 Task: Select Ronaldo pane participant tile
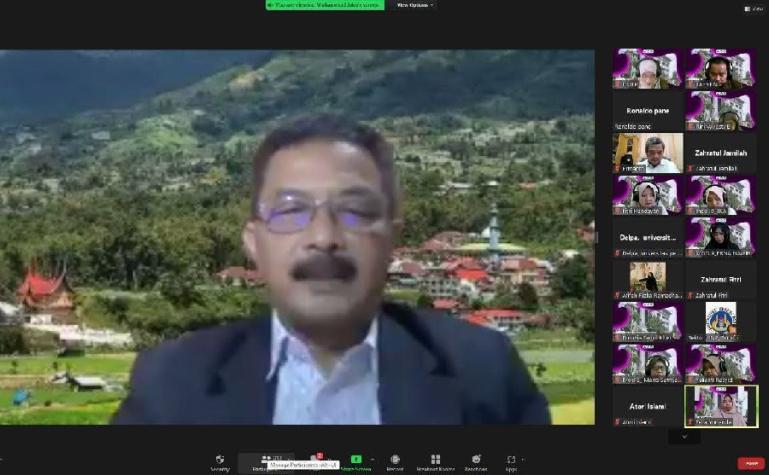647,112
